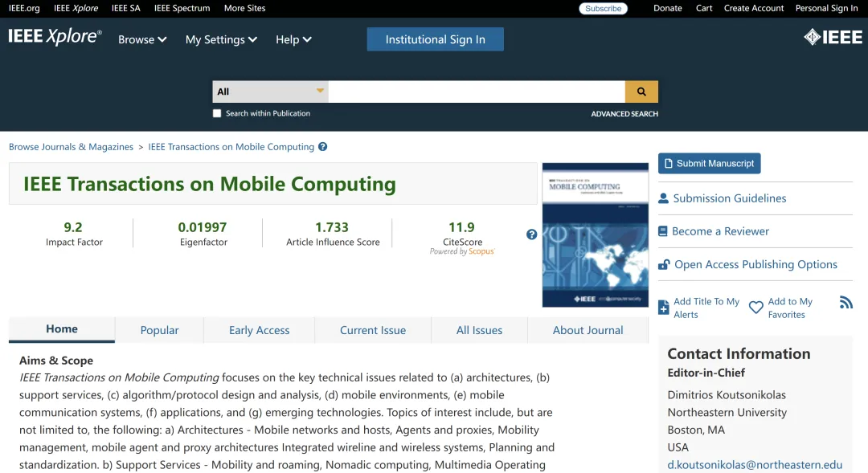Expand the Help dropdown menu
The width and height of the screenshot is (868, 473).
click(x=293, y=40)
